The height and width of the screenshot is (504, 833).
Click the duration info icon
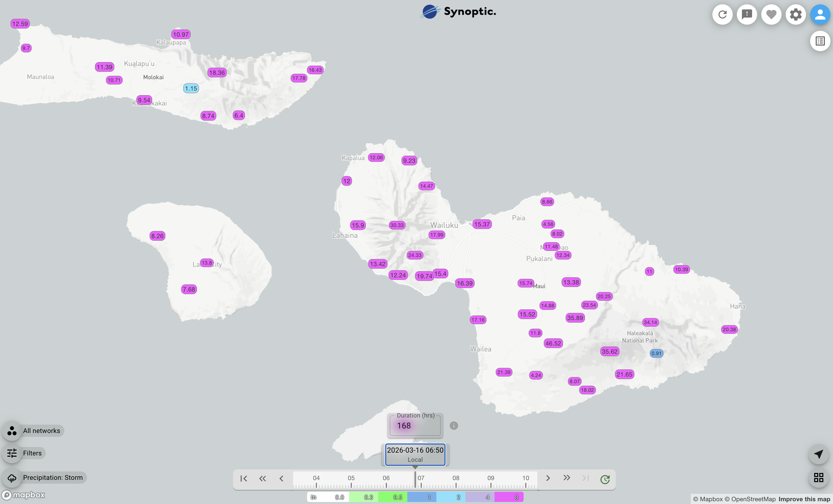pyautogui.click(x=454, y=426)
